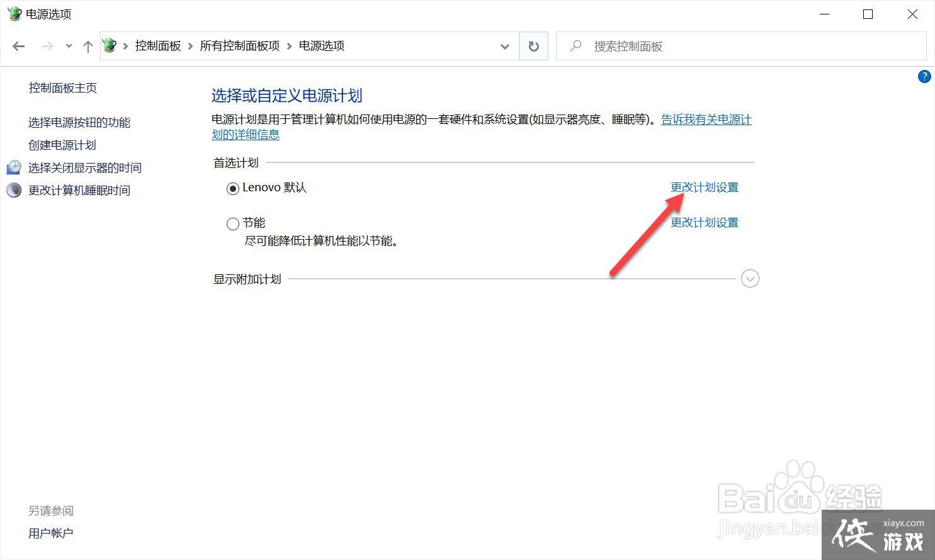The image size is (935, 560).
Task: Open 告诉我有关电源计划的详细信息 link
Action: pos(706,120)
